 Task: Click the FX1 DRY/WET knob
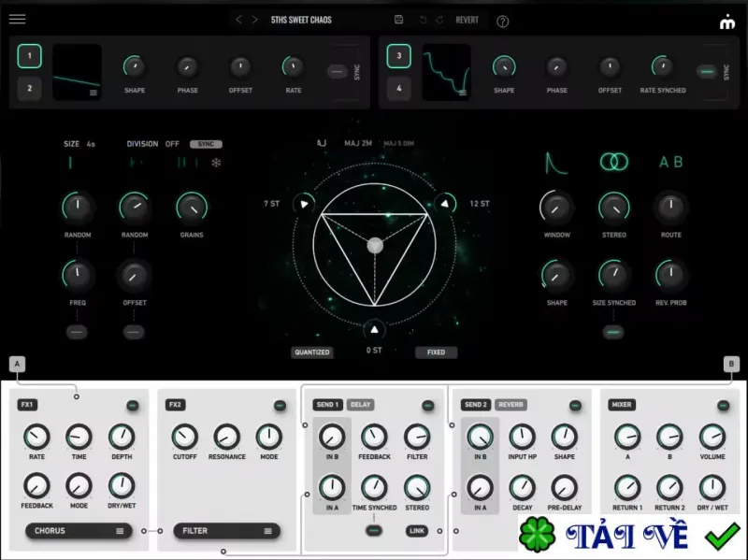click(122, 485)
